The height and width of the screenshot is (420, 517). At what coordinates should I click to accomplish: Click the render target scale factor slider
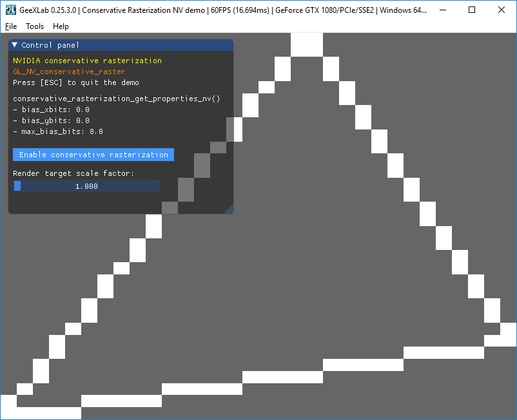86,186
